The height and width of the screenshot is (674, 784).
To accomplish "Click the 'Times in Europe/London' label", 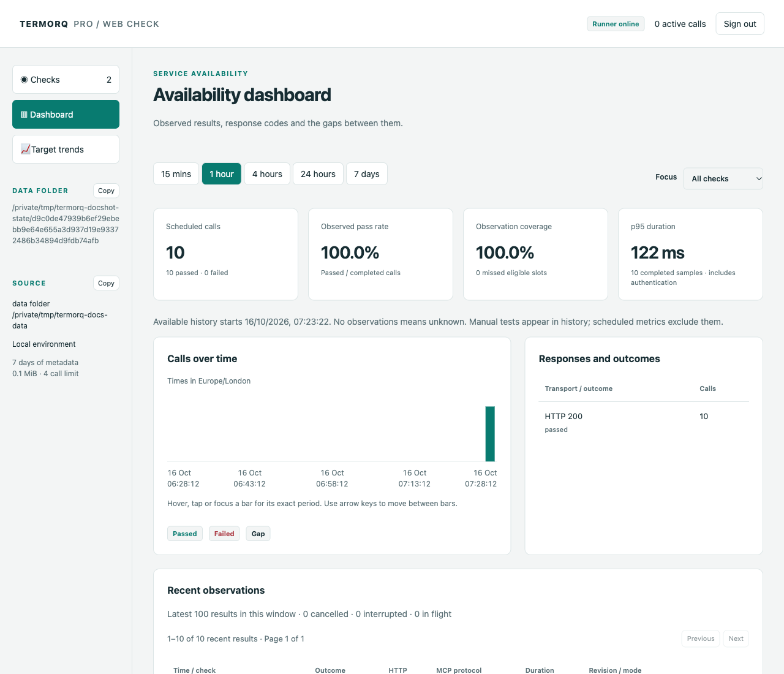I will (209, 381).
